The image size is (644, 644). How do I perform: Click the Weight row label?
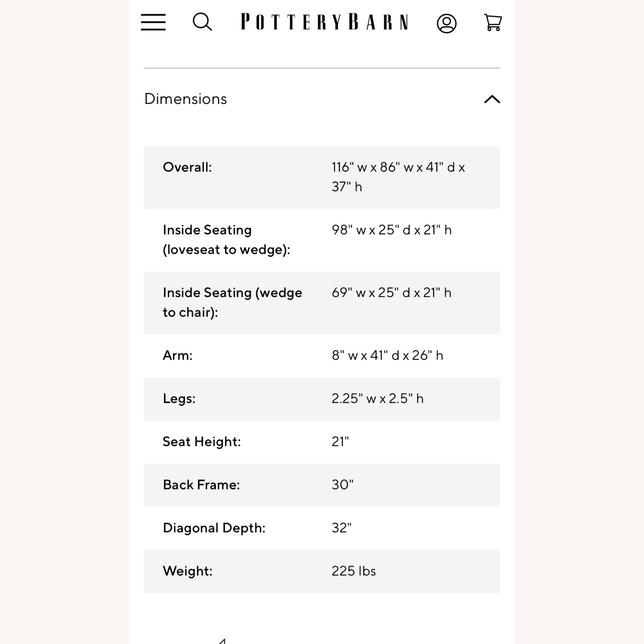click(x=187, y=571)
